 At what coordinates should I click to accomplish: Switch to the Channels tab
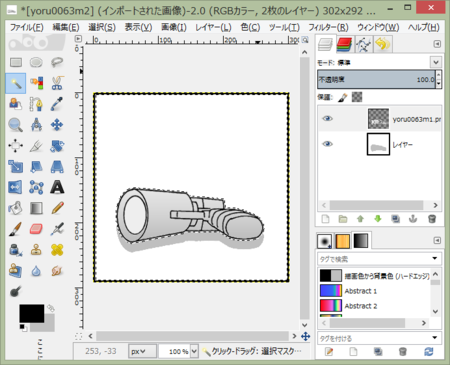tap(344, 44)
